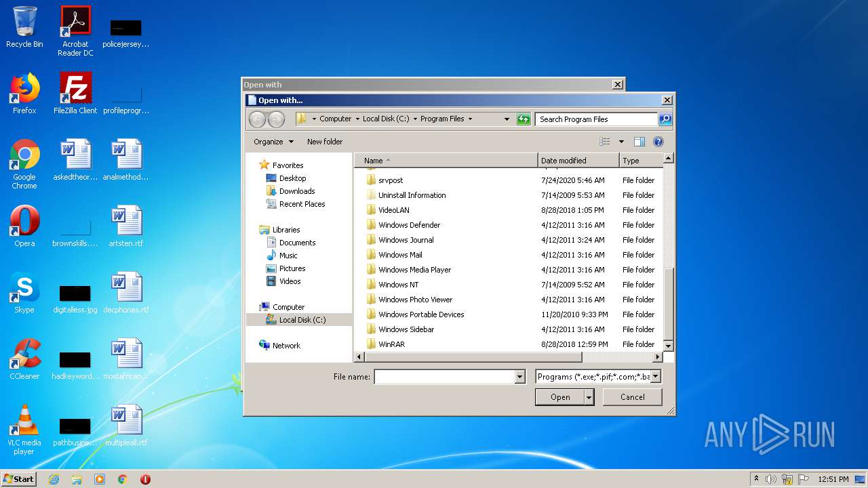Click the vertical scrollbar thumb
The image size is (868, 488).
pyautogui.click(x=668, y=303)
